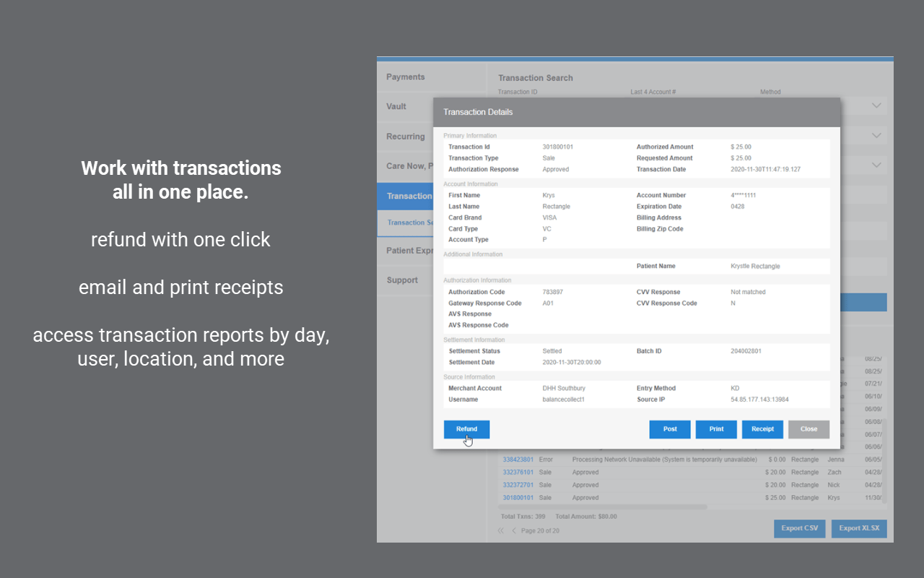This screenshot has height=578, width=924.
Task: Click the Gateway Response Code A01
Action: coord(548,303)
